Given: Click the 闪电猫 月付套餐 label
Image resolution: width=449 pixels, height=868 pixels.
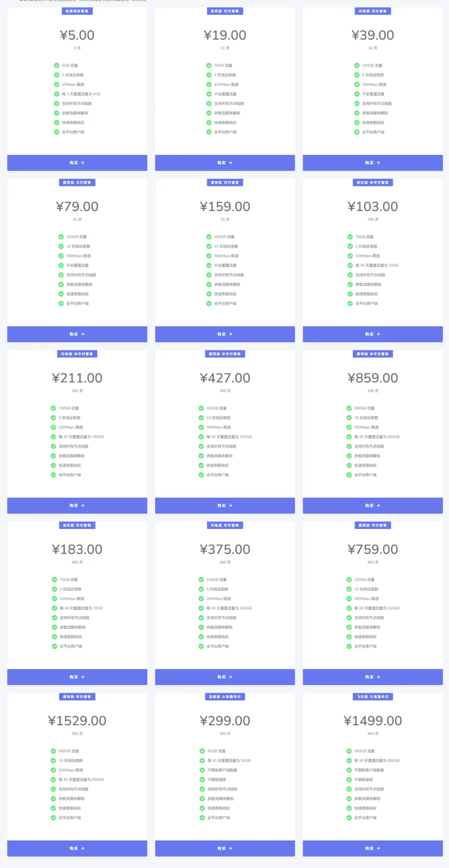Looking at the screenshot, I should point(373,11).
